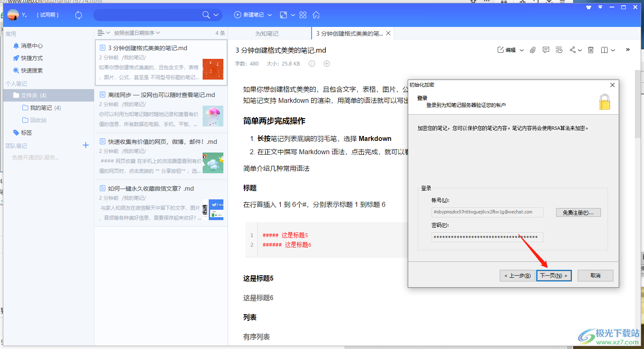
Task: Open 按照创建日期排序 sort dropdown
Action: point(137,33)
